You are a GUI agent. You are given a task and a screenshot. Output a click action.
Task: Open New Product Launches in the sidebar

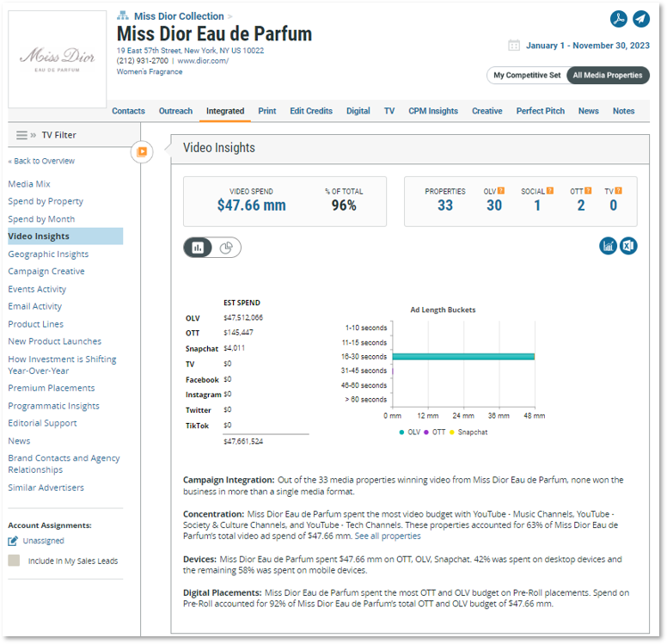[x=54, y=341]
